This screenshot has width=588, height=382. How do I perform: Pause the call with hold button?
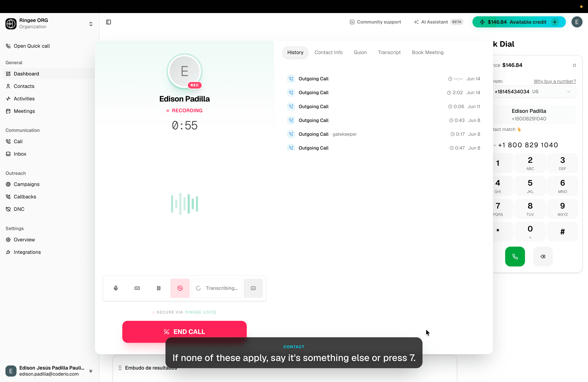159,288
